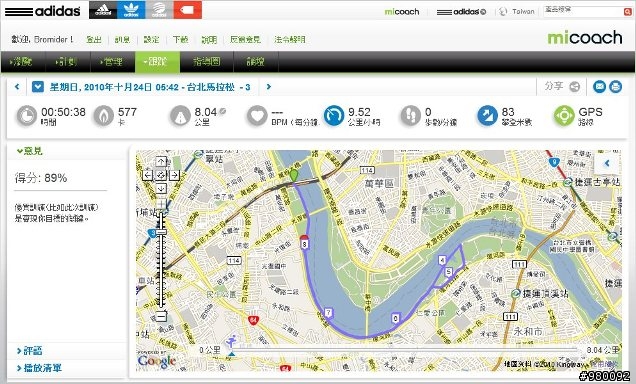Click kilometer marker 4 on route

click(443, 260)
